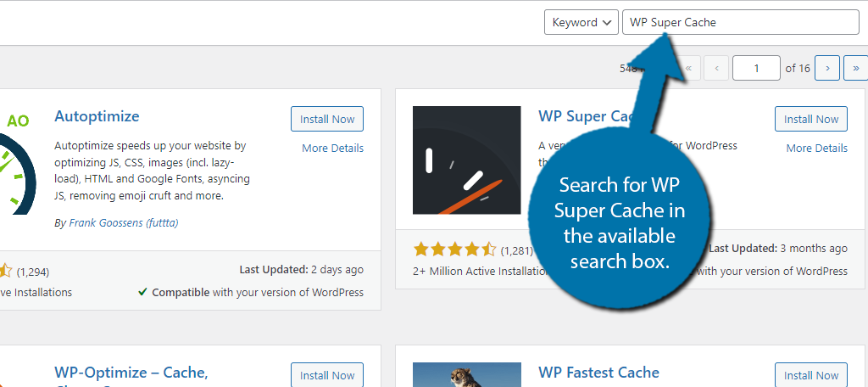
Task: View More Details for Autoptimize
Action: 332,148
